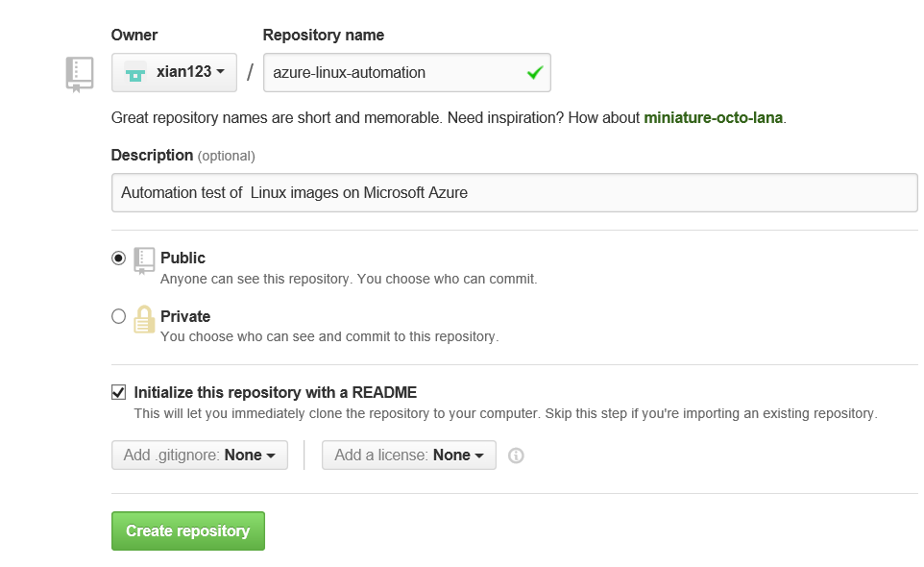924x567 pixels.
Task: Click the bold Private label text
Action: [185, 316]
